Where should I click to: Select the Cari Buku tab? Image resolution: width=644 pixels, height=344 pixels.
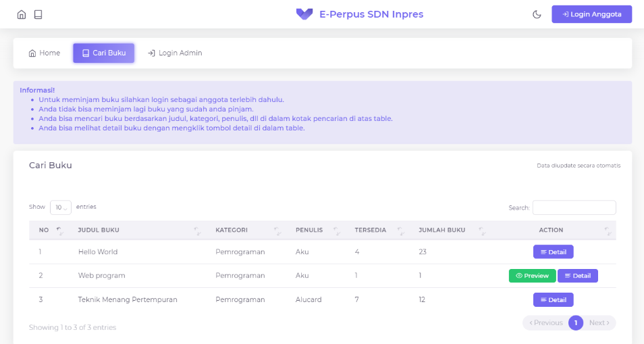click(x=103, y=53)
